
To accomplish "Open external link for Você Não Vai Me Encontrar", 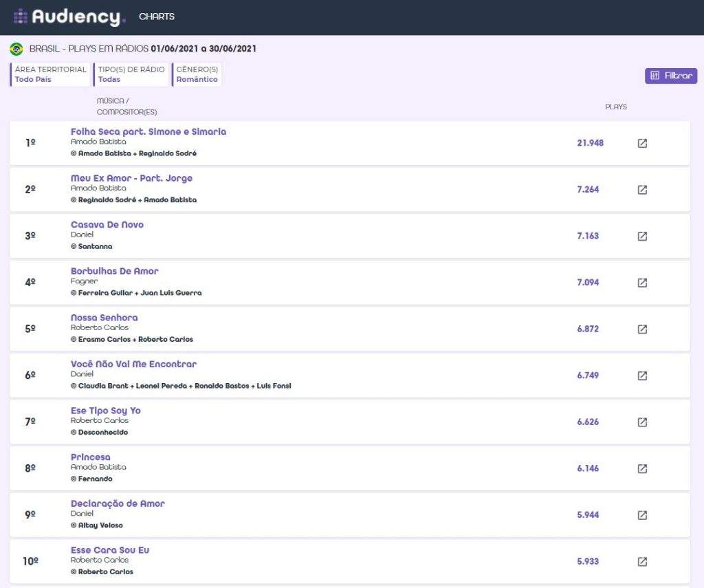I will (x=642, y=375).
